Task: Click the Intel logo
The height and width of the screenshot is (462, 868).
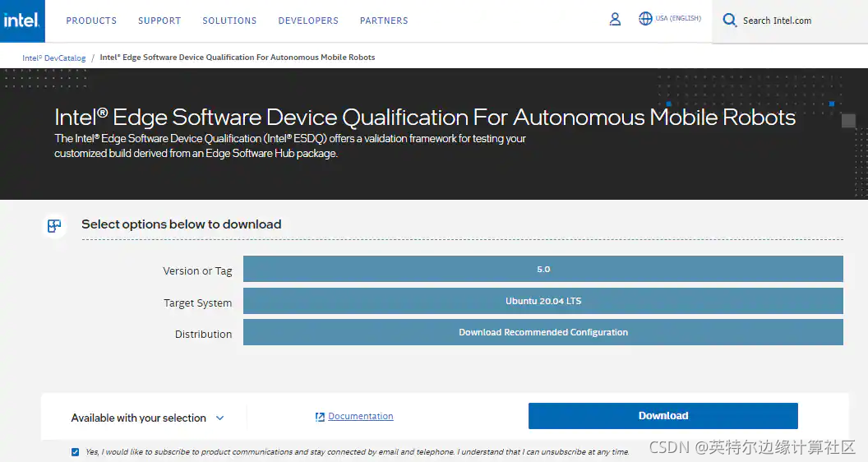Action: pos(22,21)
